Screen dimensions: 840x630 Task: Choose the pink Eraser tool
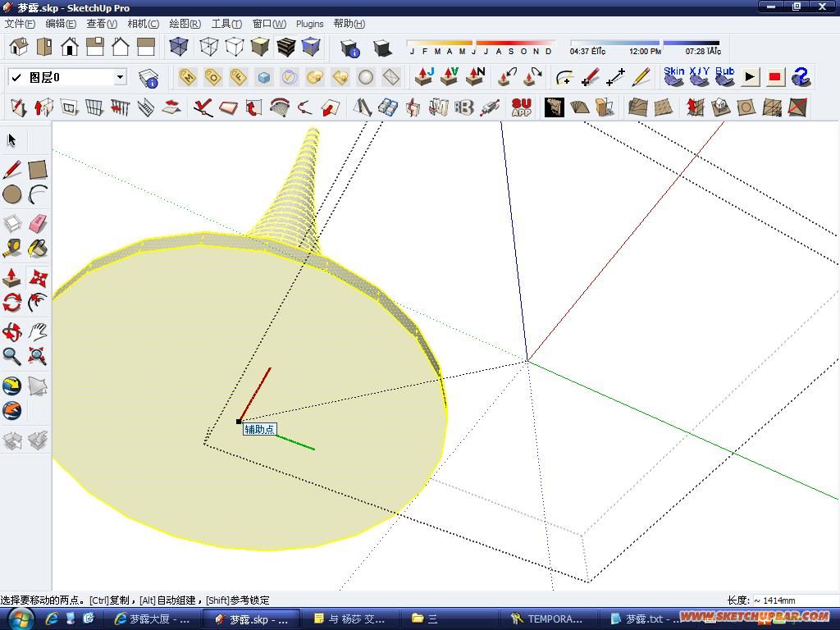[38, 224]
